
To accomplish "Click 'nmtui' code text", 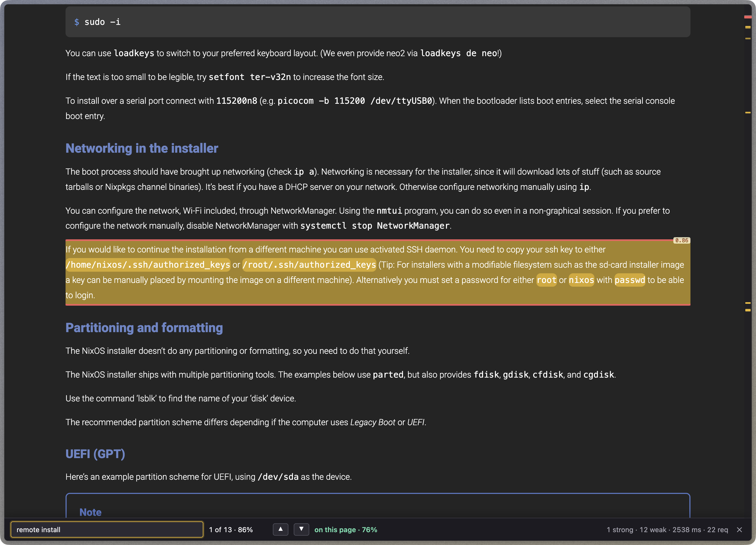I will (x=389, y=211).
